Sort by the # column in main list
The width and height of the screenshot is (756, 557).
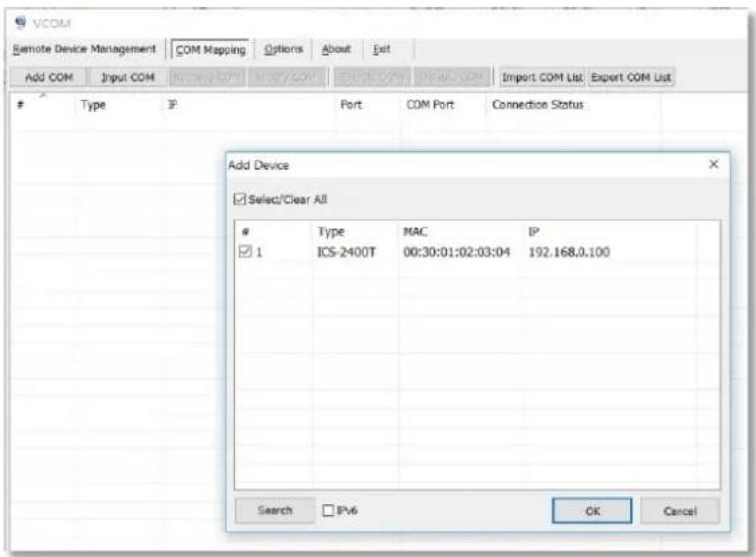[x=20, y=105]
